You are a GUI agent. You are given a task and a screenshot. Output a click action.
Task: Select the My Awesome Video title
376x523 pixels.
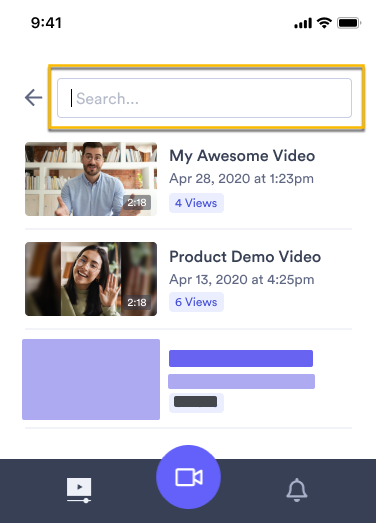242,156
